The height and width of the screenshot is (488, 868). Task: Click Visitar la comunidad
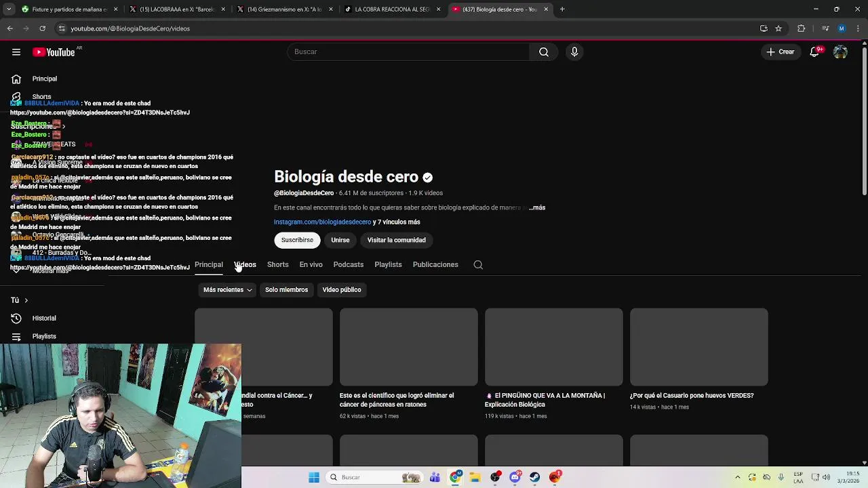[x=397, y=240]
